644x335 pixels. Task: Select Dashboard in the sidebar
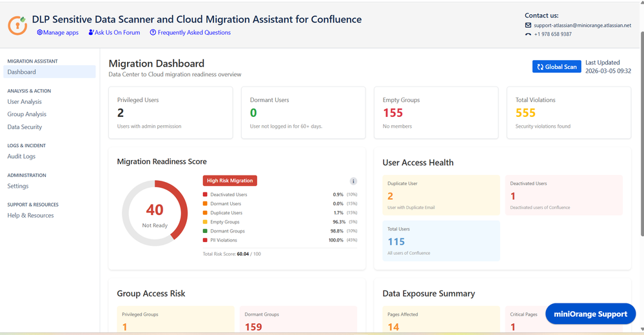pyautogui.click(x=22, y=72)
